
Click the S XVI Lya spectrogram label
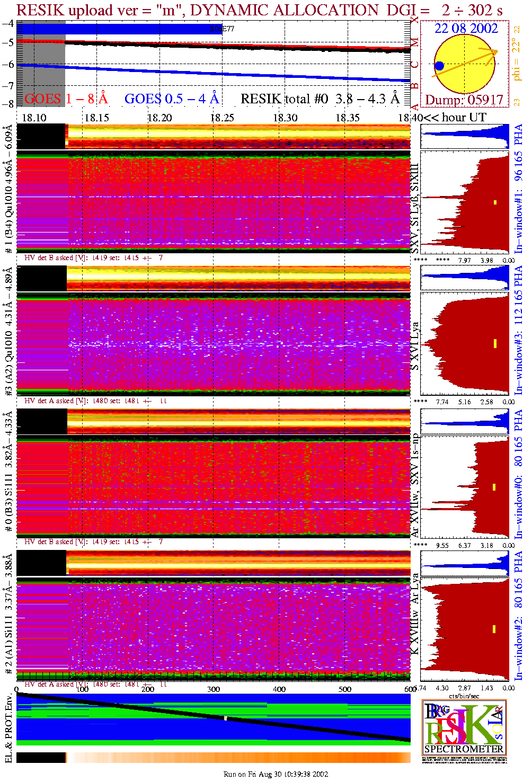coord(415,345)
